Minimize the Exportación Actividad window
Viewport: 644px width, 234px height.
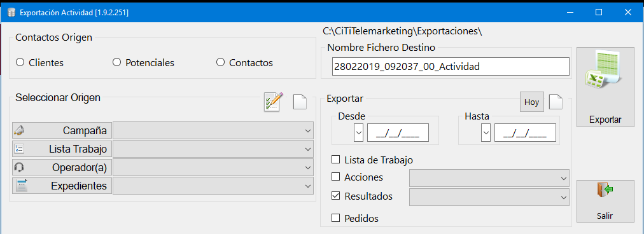570,12
